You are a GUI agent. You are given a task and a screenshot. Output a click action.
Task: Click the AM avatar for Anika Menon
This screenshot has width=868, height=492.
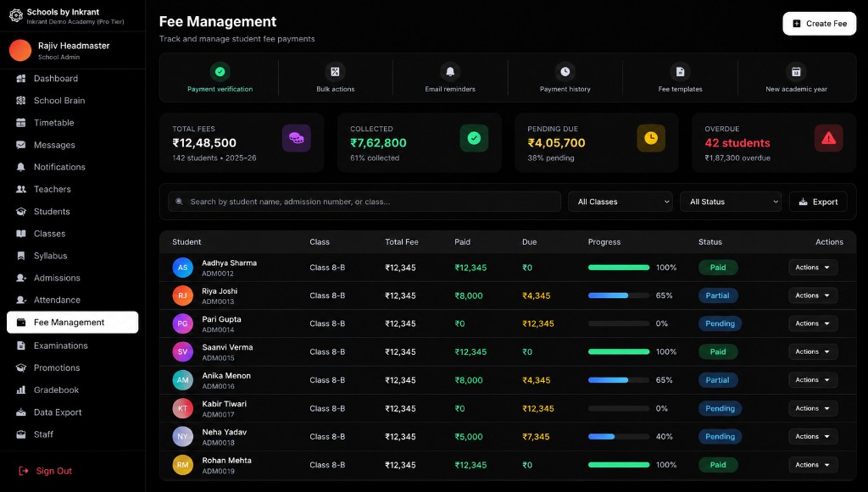pyautogui.click(x=183, y=379)
